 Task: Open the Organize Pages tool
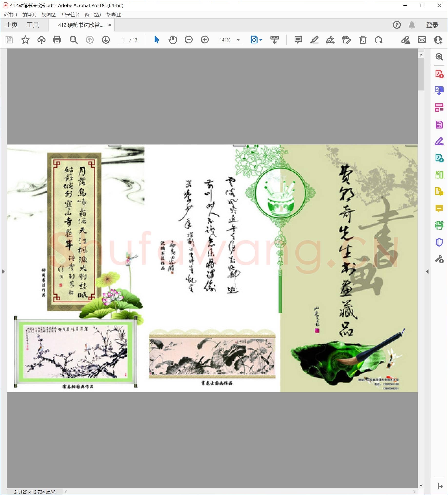click(440, 107)
